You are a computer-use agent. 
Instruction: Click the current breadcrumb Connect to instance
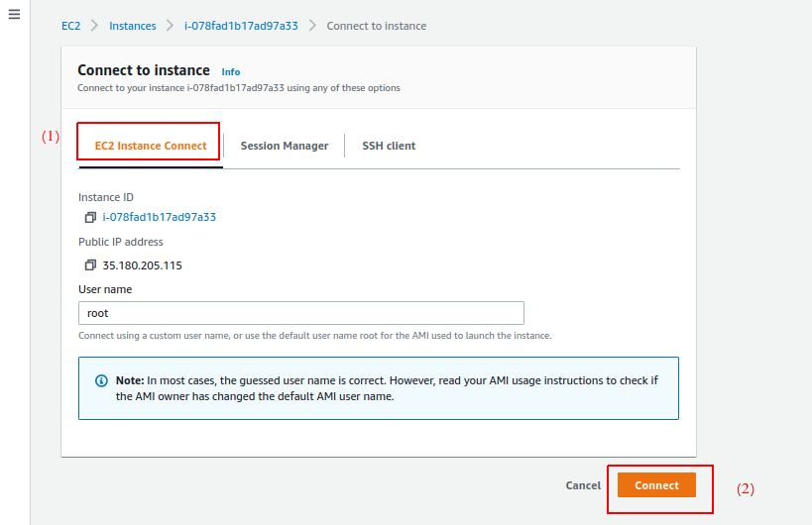(376, 26)
